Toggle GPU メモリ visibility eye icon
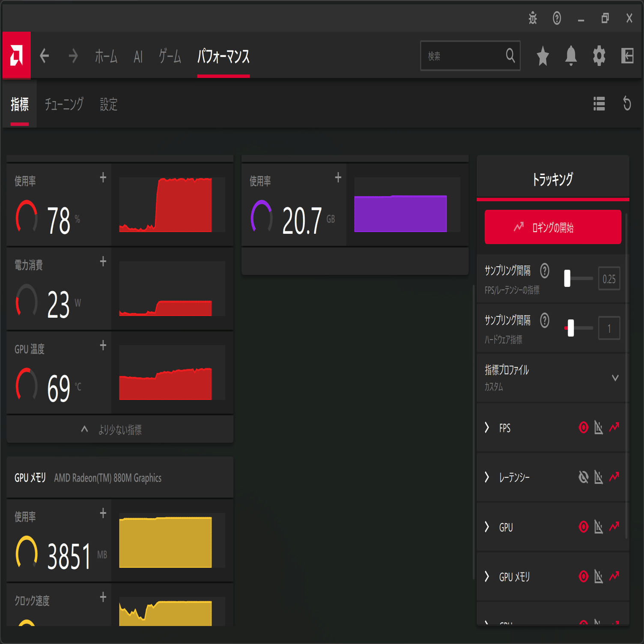The width and height of the screenshot is (644, 644). (584, 576)
